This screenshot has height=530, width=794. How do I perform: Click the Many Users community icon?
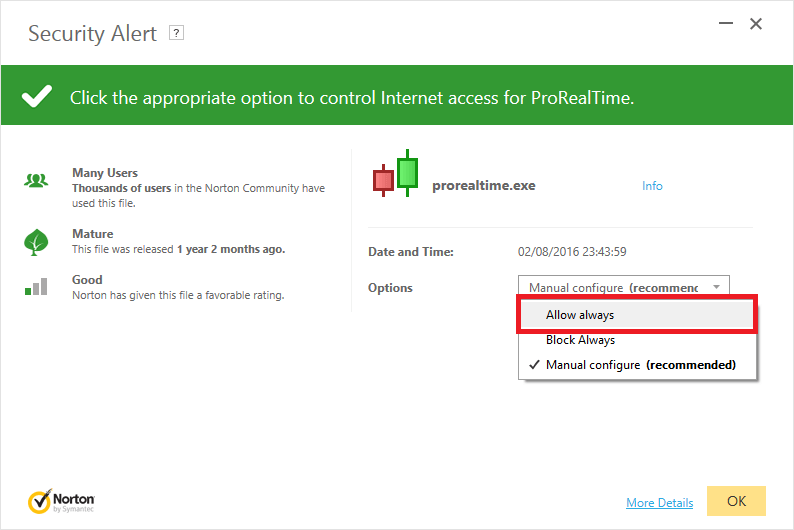(36, 181)
